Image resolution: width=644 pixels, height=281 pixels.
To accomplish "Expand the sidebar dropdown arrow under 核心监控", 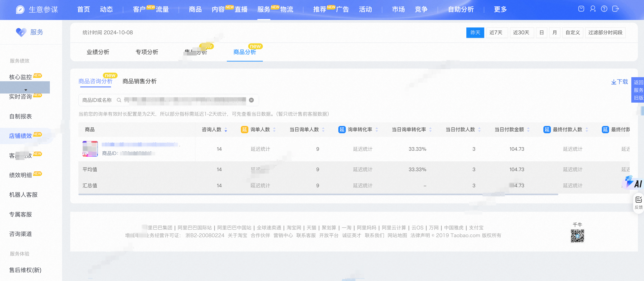I will point(26,90).
